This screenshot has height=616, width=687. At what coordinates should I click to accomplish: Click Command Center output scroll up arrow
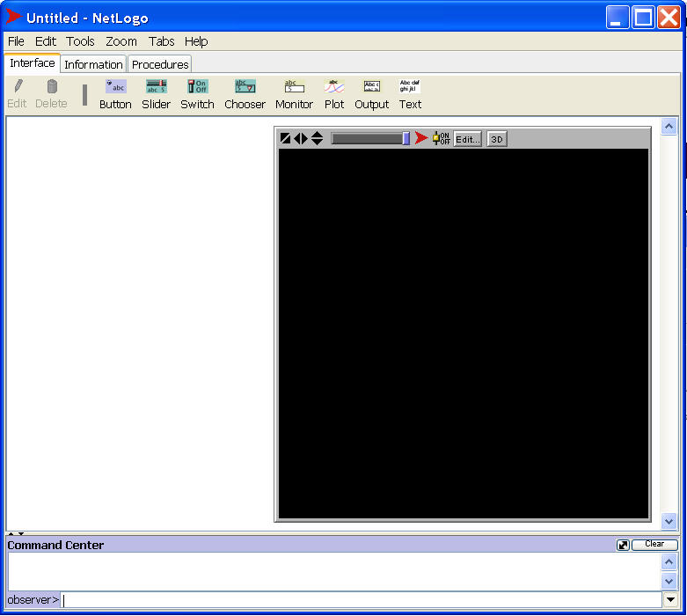point(669,561)
